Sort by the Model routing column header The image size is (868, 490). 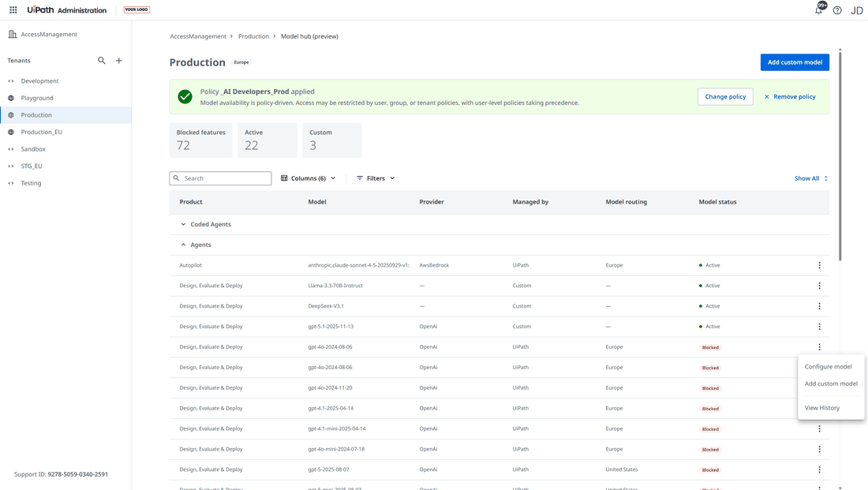pyautogui.click(x=626, y=202)
